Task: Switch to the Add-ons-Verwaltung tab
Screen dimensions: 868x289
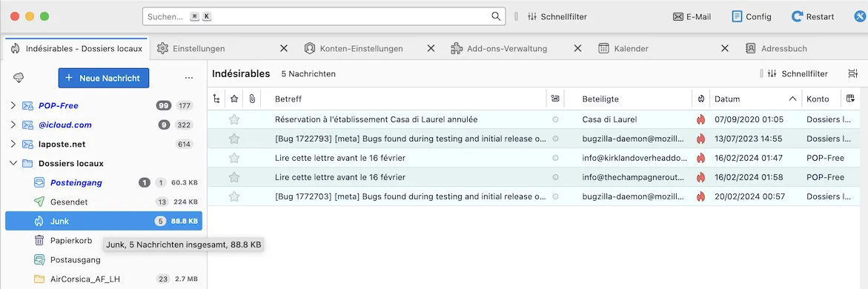Action: click(x=506, y=49)
